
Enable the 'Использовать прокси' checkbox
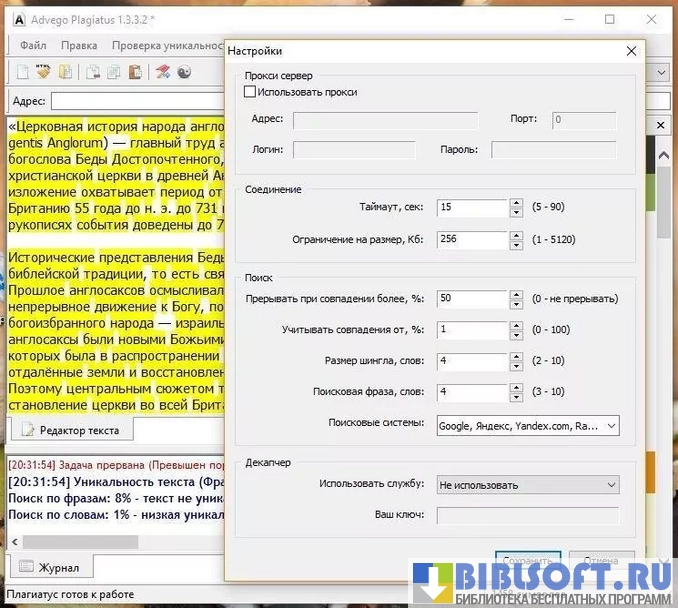(250, 92)
